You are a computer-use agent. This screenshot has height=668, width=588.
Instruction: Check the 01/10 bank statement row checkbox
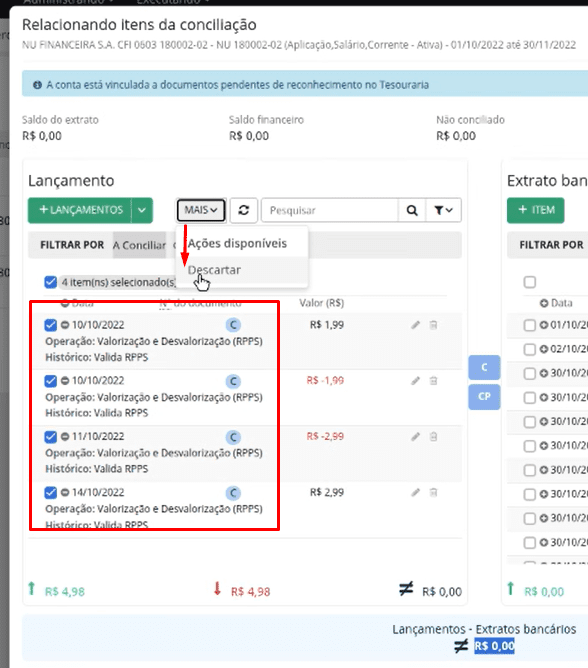tap(530, 325)
